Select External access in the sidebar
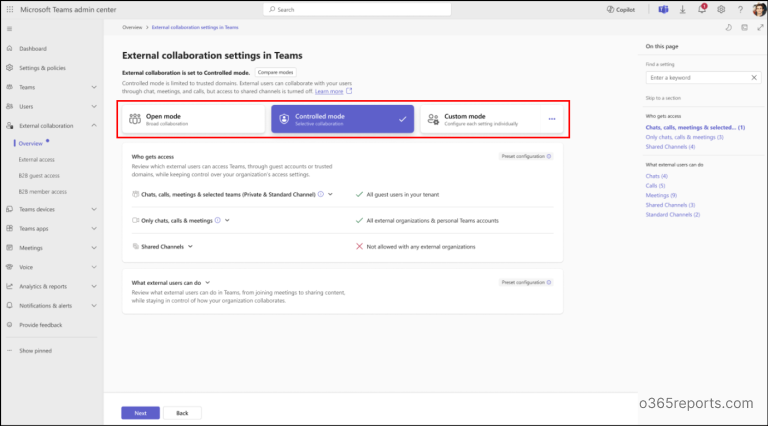768x426 pixels. point(37,160)
